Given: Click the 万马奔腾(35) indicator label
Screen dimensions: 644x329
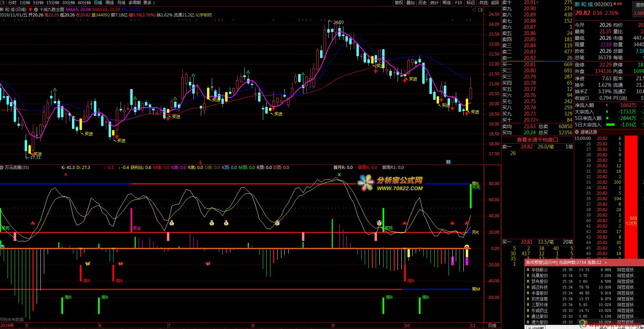Looking at the screenshot, I should click(16, 168).
